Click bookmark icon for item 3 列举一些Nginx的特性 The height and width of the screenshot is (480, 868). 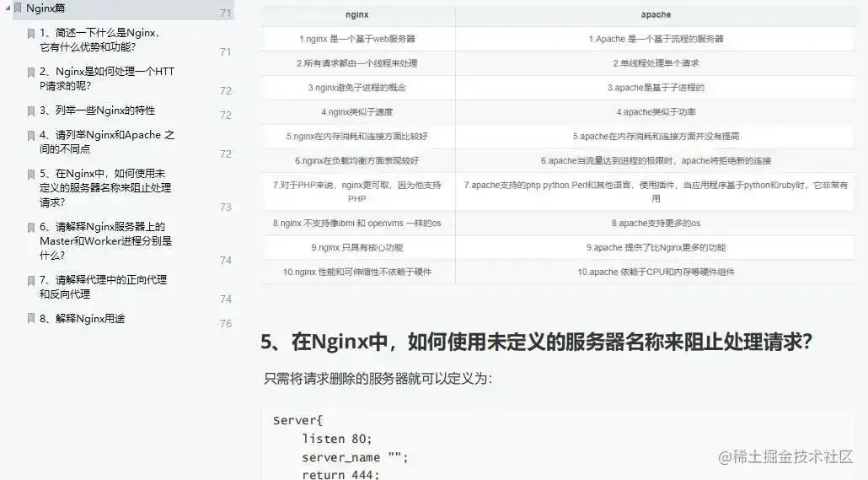31,111
